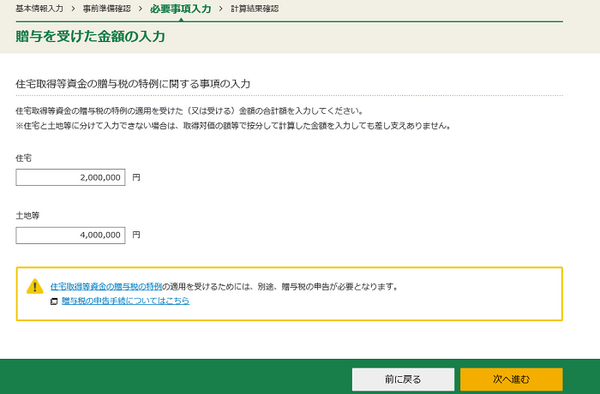Click the external-window icon beside 贈与税の申告手続
The image size is (600, 394).
(x=54, y=301)
